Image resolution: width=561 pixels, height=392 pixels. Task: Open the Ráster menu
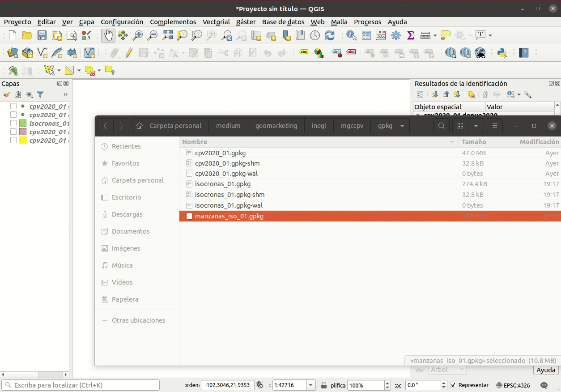pyautogui.click(x=246, y=21)
